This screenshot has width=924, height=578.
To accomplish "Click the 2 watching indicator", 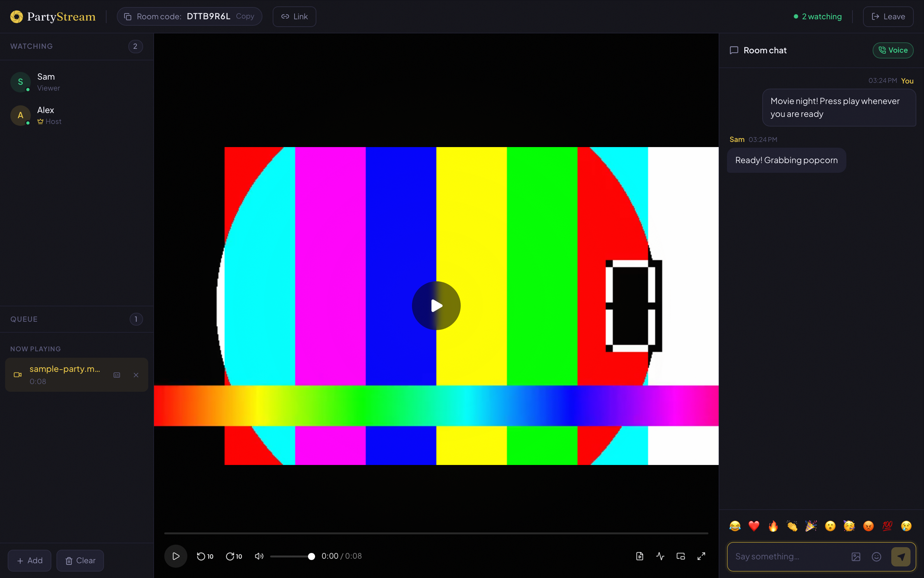I will [x=817, y=16].
